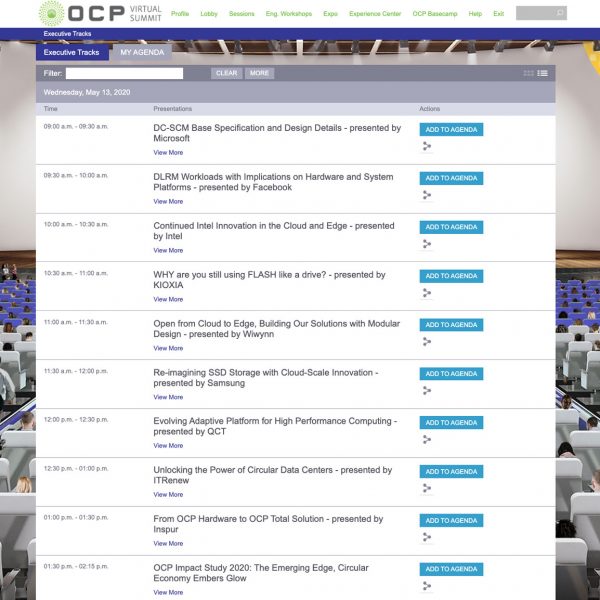Add Inspur Total Solution session to agenda
Viewport: 600px width, 600px height.
(x=451, y=520)
